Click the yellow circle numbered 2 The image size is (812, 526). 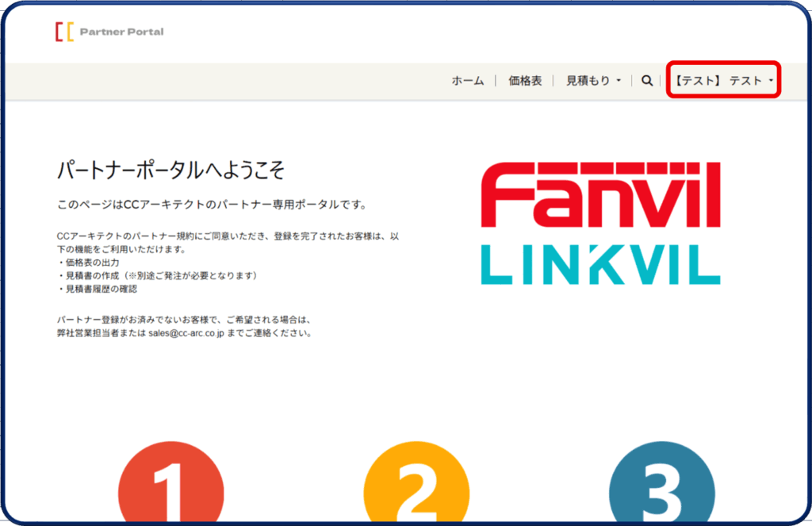[x=416, y=482]
